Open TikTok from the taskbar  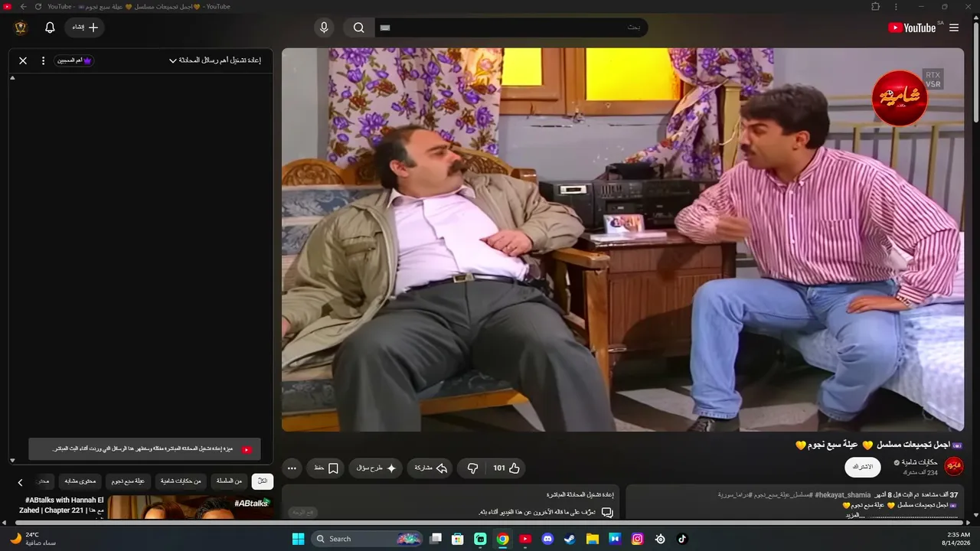[682, 539]
